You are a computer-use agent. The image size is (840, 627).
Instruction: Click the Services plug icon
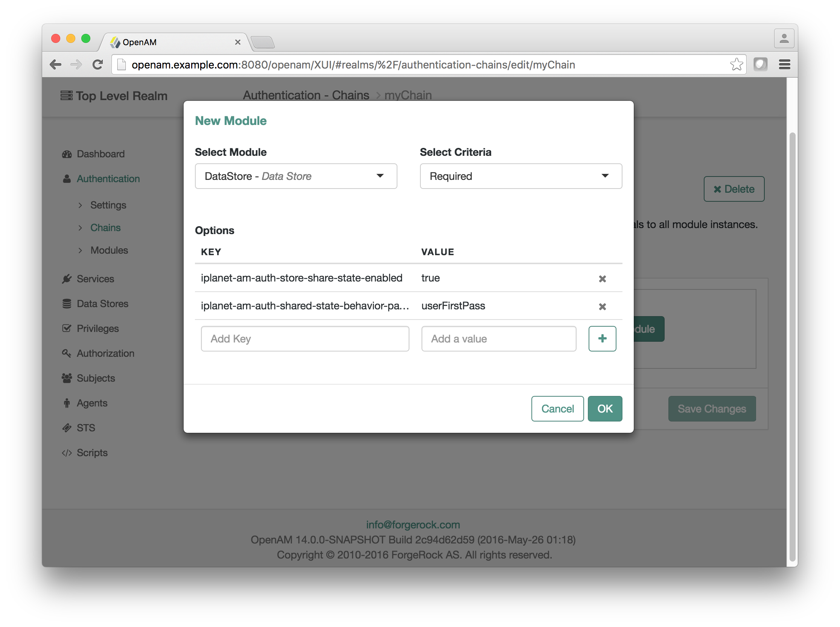67,279
